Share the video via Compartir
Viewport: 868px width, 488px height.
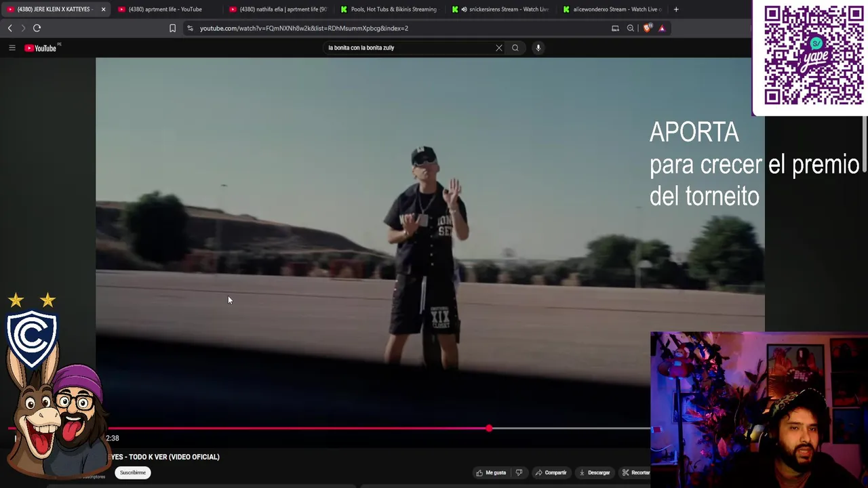pos(551,472)
